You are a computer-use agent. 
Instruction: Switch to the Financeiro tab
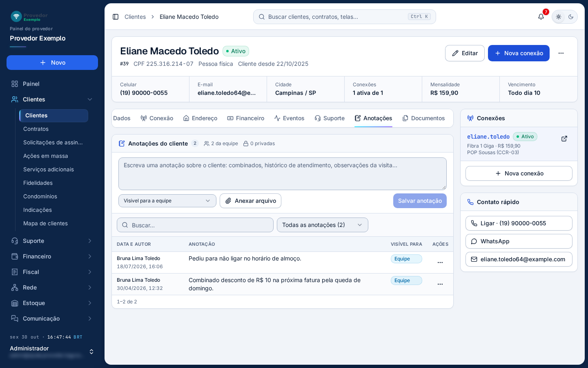click(246, 118)
